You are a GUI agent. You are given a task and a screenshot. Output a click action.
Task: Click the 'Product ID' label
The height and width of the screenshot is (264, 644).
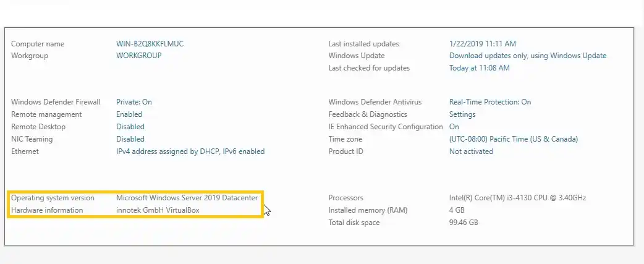click(x=346, y=151)
